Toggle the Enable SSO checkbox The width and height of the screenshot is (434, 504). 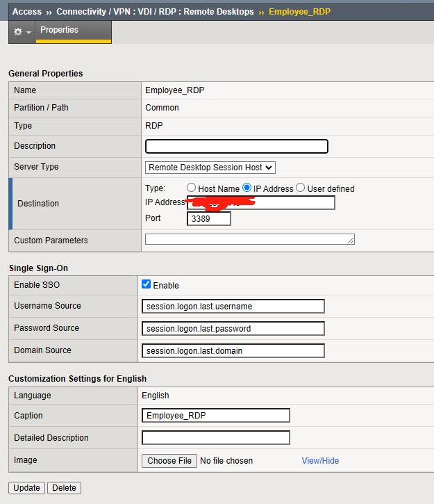146,284
